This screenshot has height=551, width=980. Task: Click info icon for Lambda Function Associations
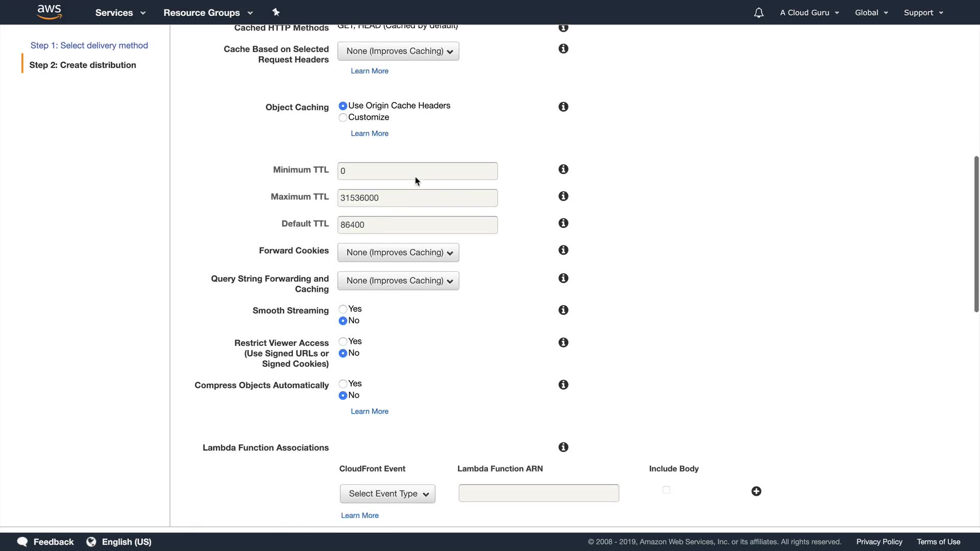[x=563, y=447]
